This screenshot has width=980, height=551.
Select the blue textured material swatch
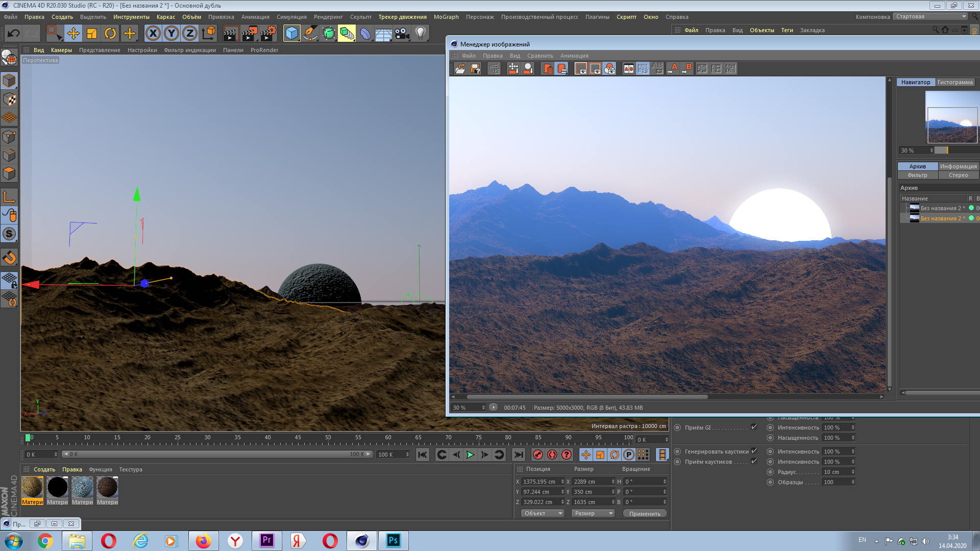pyautogui.click(x=82, y=487)
